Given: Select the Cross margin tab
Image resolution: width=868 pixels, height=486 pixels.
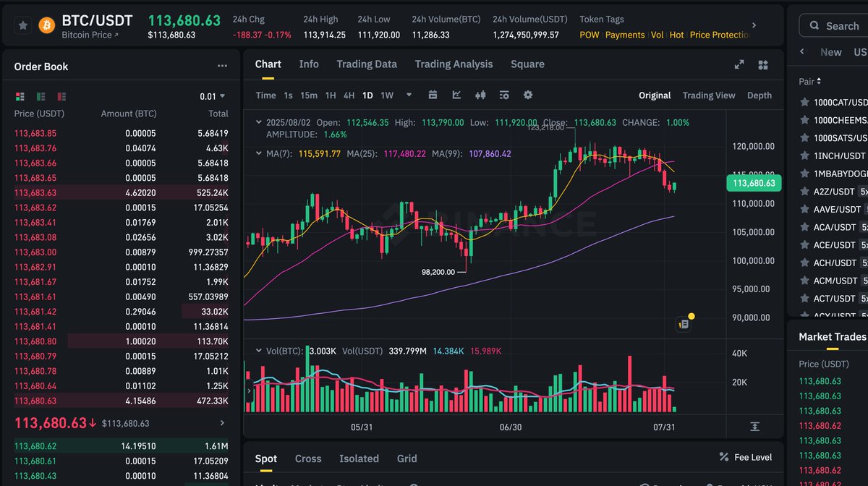Looking at the screenshot, I should pos(308,459).
